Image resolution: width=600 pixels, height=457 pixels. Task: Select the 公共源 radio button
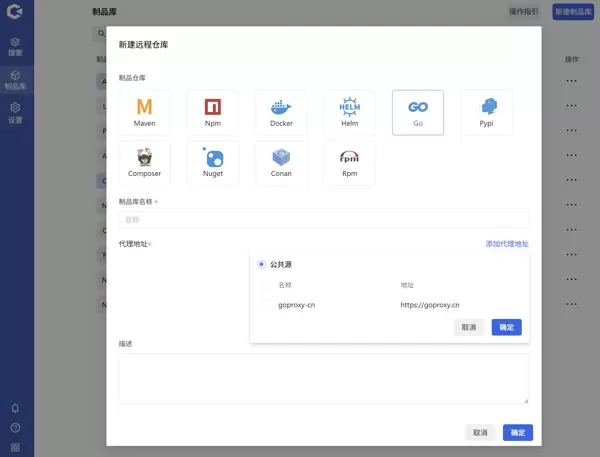[262, 265]
